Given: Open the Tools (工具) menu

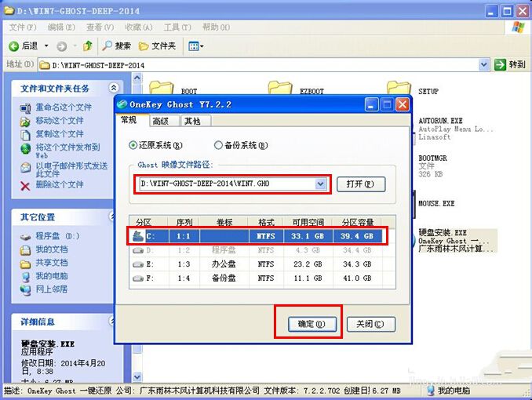Looking at the screenshot, I should [x=172, y=27].
